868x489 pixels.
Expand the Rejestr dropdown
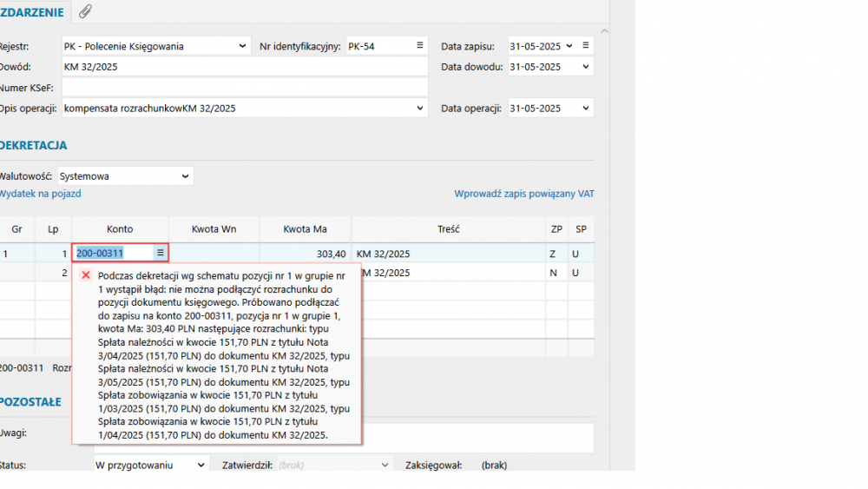pyautogui.click(x=242, y=46)
